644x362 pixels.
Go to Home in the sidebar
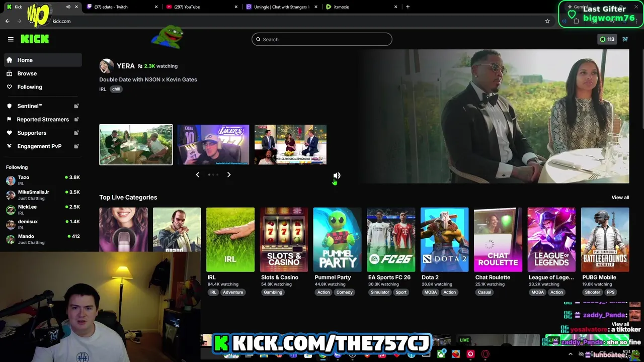point(43,60)
